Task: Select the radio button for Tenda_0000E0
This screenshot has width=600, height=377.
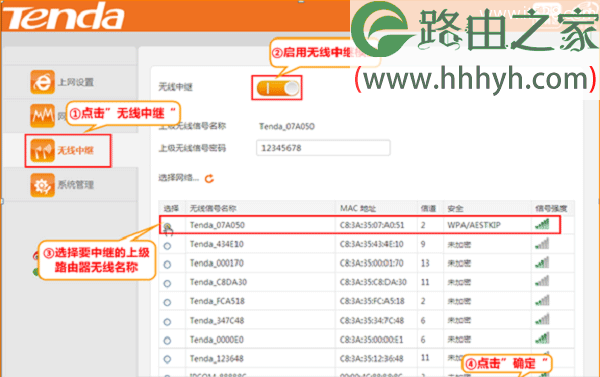Action: point(167,340)
